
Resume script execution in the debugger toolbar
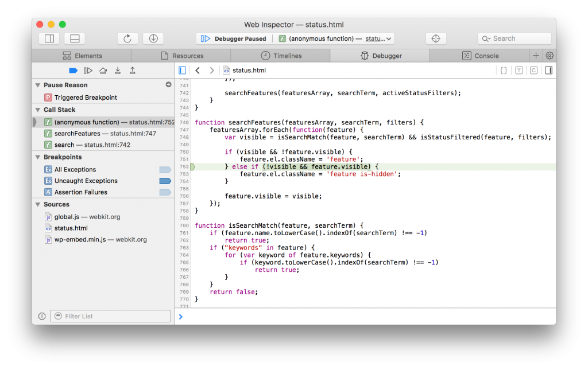(87, 70)
